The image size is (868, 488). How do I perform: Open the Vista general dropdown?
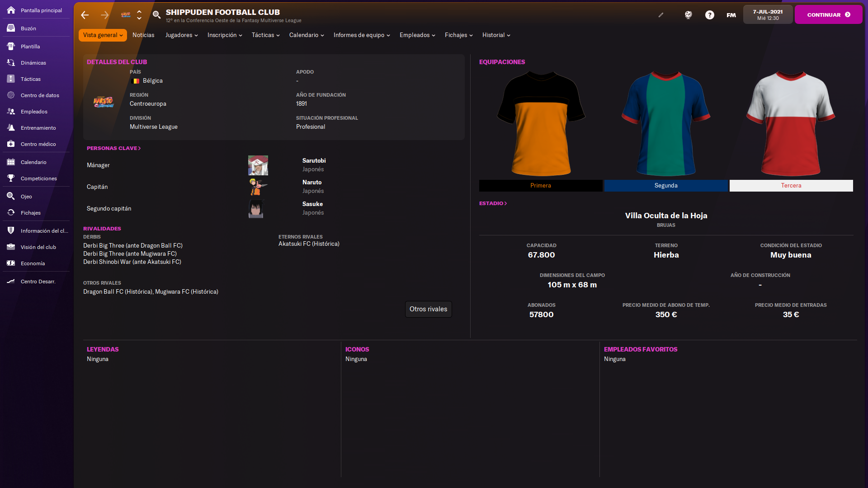point(103,35)
